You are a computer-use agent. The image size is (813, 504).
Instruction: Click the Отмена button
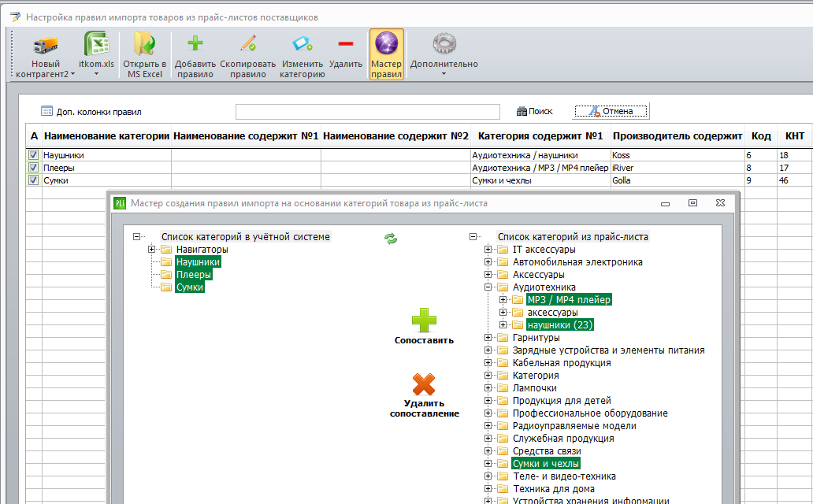point(611,111)
